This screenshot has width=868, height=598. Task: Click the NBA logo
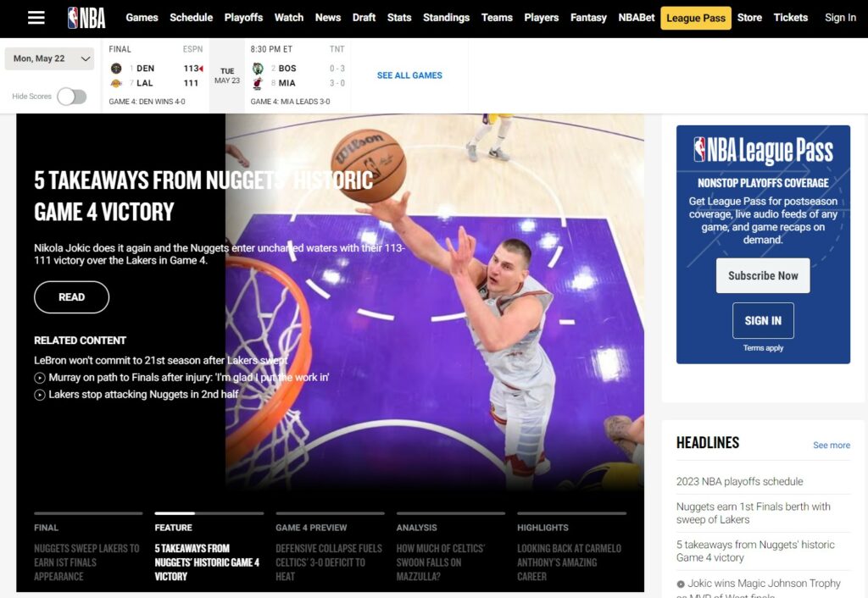click(x=86, y=18)
